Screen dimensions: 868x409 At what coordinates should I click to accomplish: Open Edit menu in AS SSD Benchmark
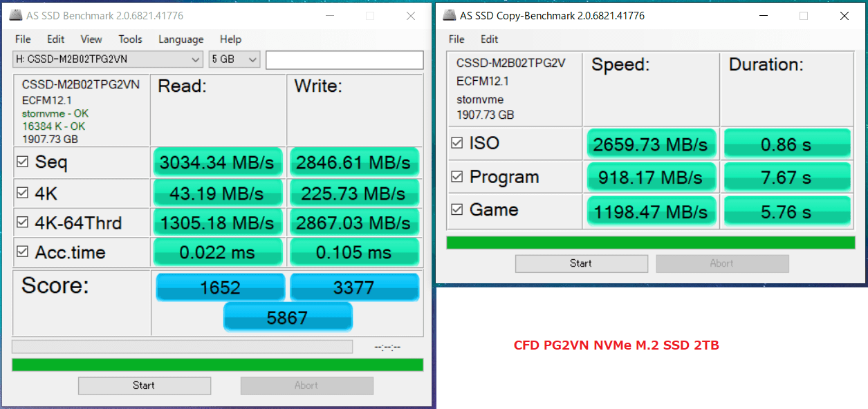coord(56,39)
